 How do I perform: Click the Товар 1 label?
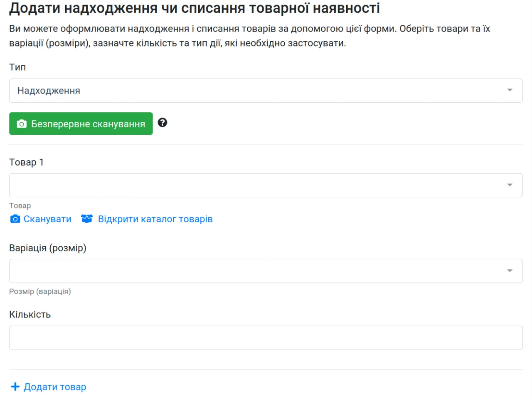tap(26, 162)
